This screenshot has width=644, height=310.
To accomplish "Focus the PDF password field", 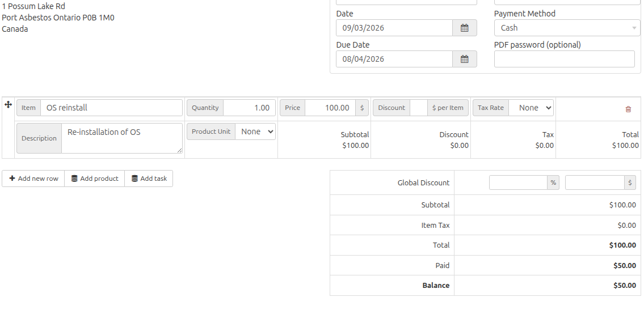I will [x=564, y=59].
